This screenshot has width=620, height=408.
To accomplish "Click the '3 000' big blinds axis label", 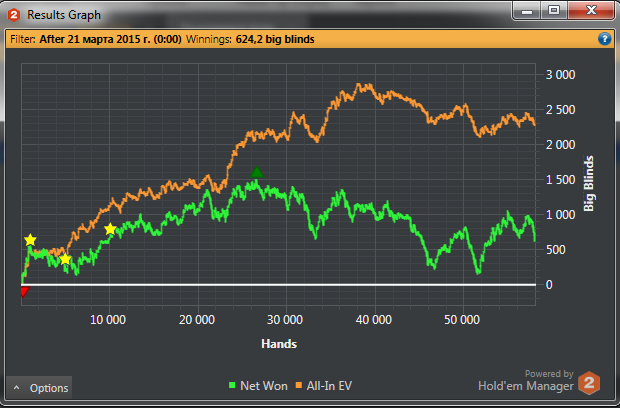I will tap(560, 75).
